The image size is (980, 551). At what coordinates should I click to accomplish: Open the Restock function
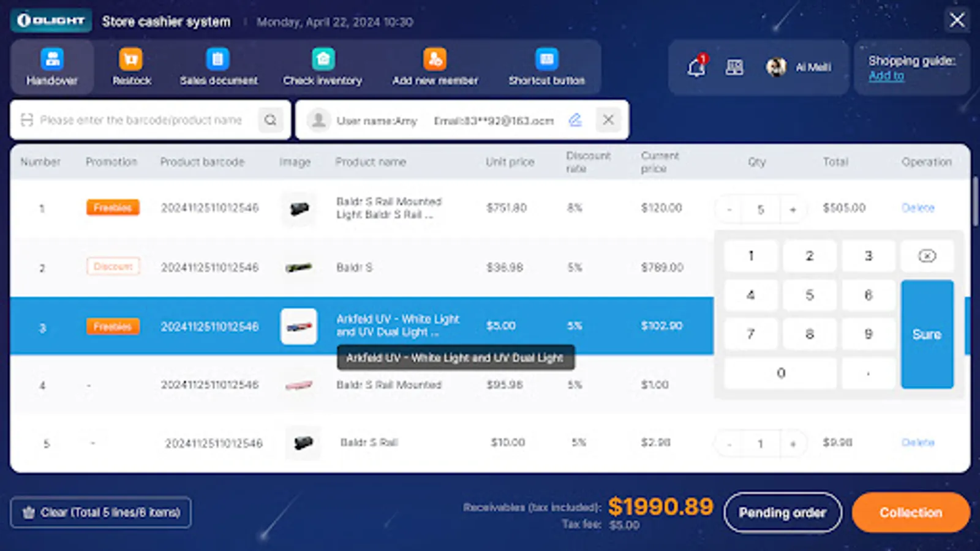[x=131, y=66]
